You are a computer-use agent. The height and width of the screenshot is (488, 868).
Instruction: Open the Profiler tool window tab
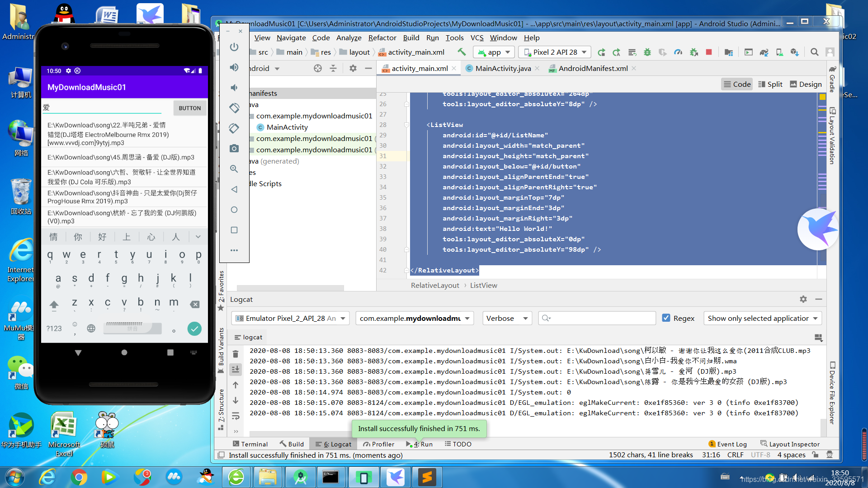click(379, 444)
